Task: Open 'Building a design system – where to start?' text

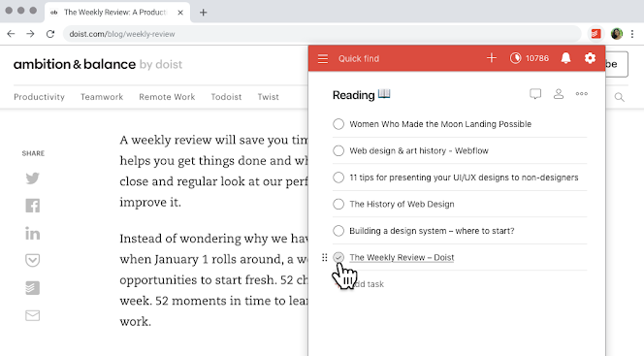Action: 432,231
